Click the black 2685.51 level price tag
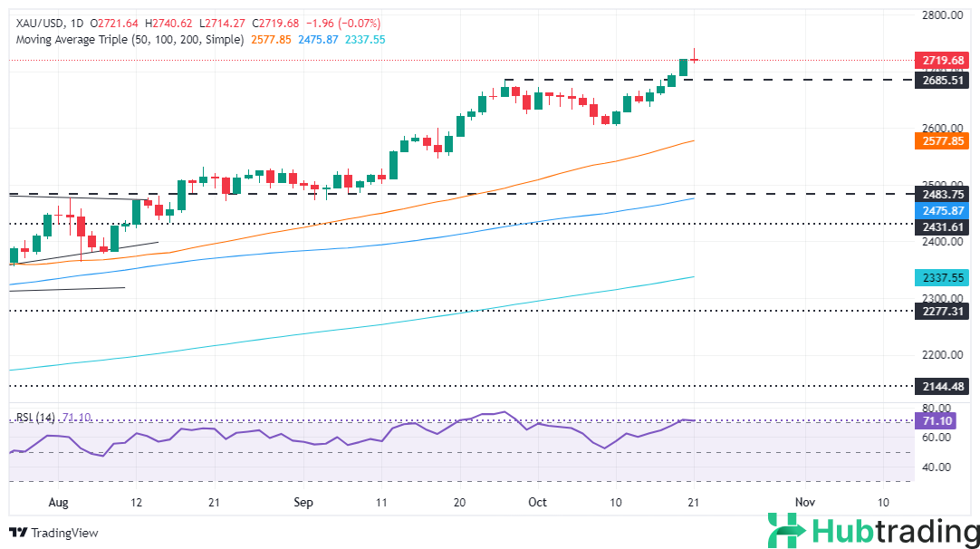 point(942,80)
